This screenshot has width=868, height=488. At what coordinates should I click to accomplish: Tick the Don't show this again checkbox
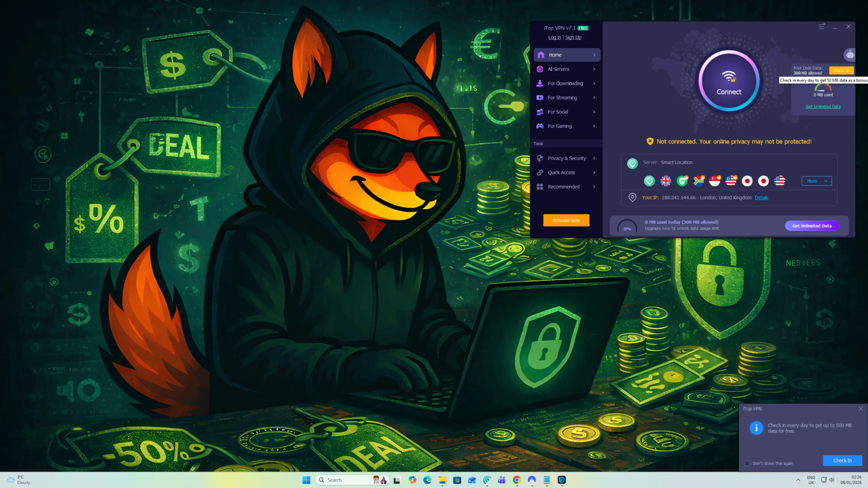tap(747, 463)
